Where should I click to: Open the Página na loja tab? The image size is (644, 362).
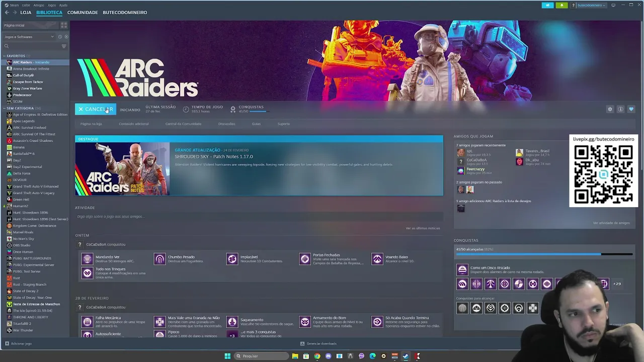click(x=91, y=124)
